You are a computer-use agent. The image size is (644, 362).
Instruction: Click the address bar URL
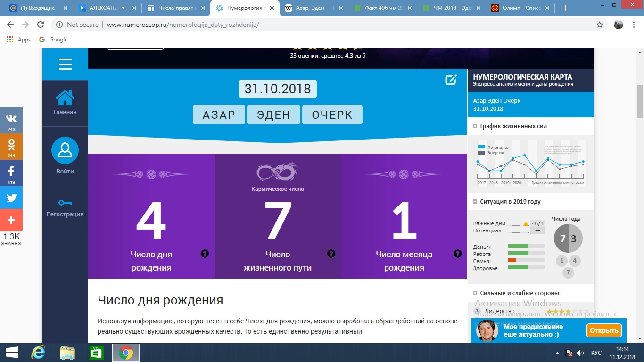(183, 25)
